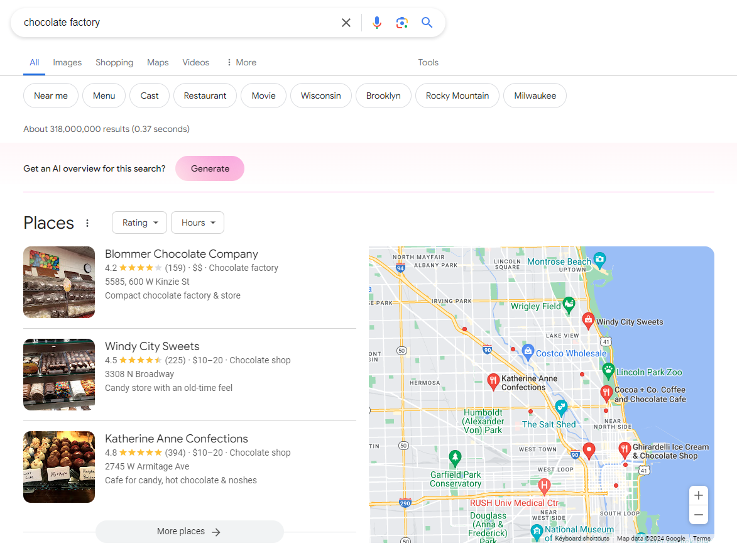Viewport: 737px width, 560px height.
Task: Switch to the All results tab
Action: 35,62
